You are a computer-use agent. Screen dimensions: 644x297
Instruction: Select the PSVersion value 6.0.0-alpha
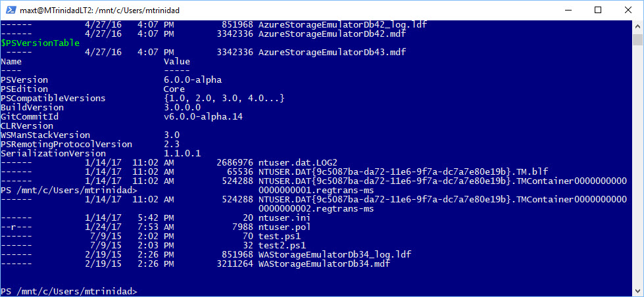click(x=193, y=80)
